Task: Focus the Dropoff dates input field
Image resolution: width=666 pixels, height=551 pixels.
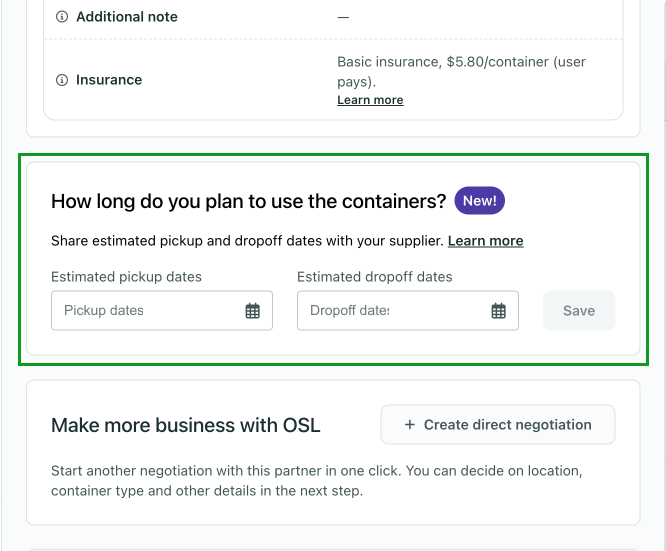Action: point(390,311)
